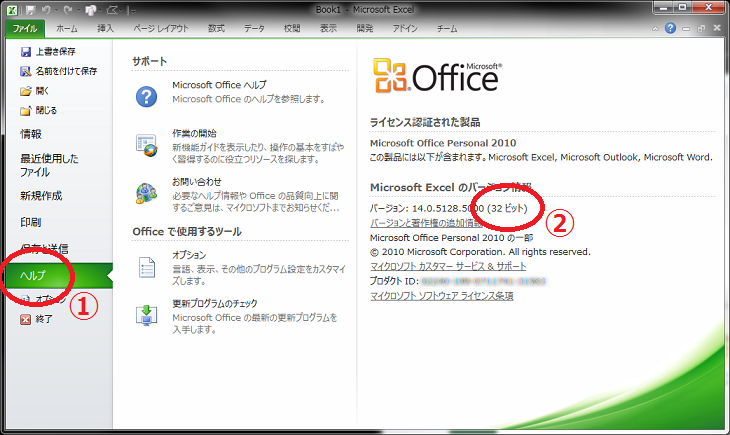The image size is (730, 435).
Task: Click the お問い合わせ contact icon
Action: coord(146,193)
